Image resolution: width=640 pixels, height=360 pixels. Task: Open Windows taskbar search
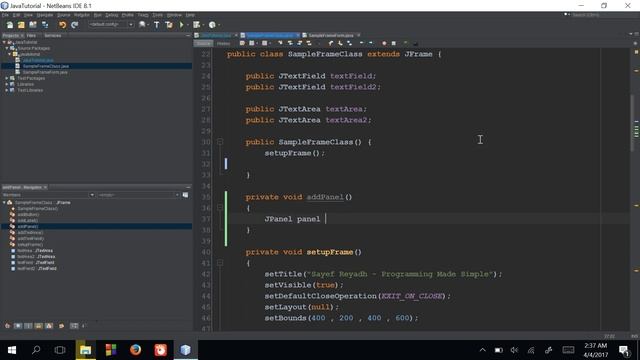(x=36, y=350)
